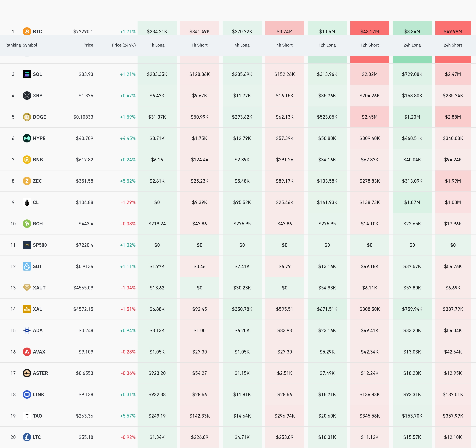Click the TAO token icon
Viewport: 476px width, 448px height.
click(27, 416)
